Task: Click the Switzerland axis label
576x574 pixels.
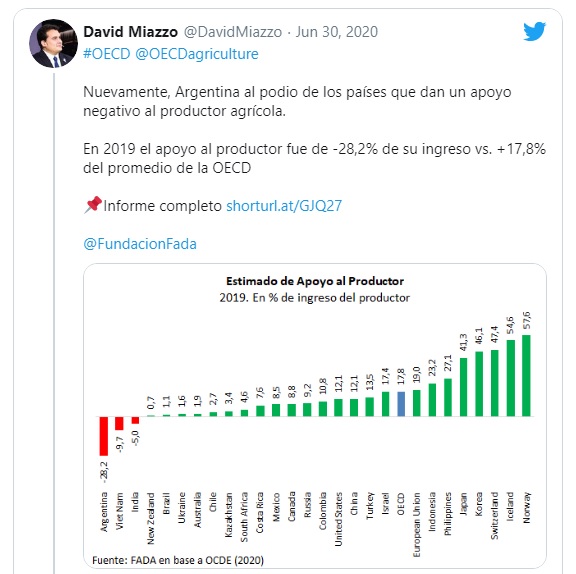Action: (494, 516)
